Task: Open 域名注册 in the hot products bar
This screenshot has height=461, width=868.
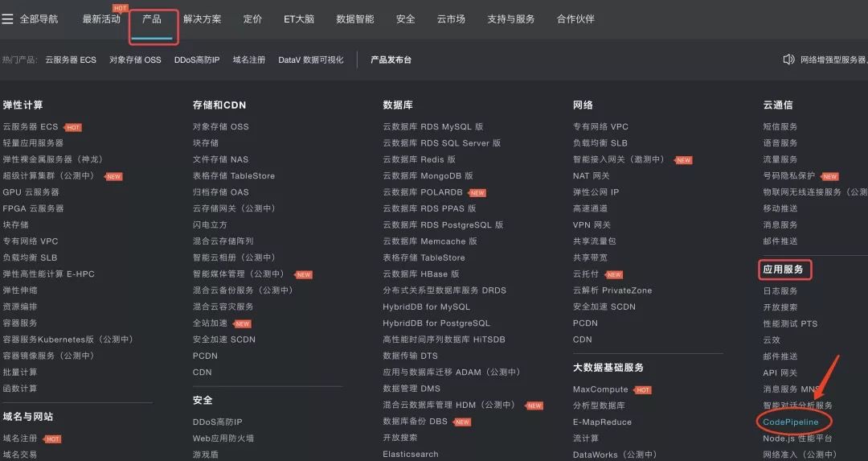Action: coord(248,60)
